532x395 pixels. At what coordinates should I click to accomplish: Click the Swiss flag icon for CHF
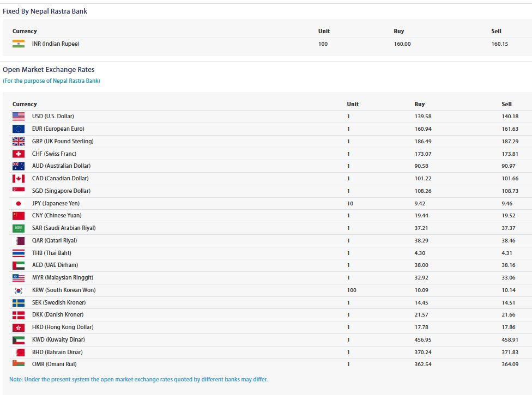19,154
